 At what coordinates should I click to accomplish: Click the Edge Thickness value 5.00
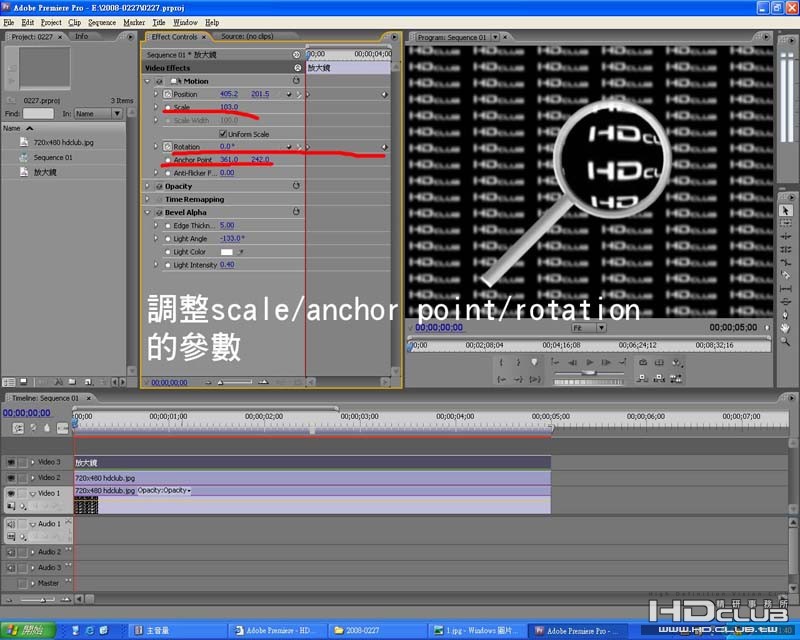point(227,225)
